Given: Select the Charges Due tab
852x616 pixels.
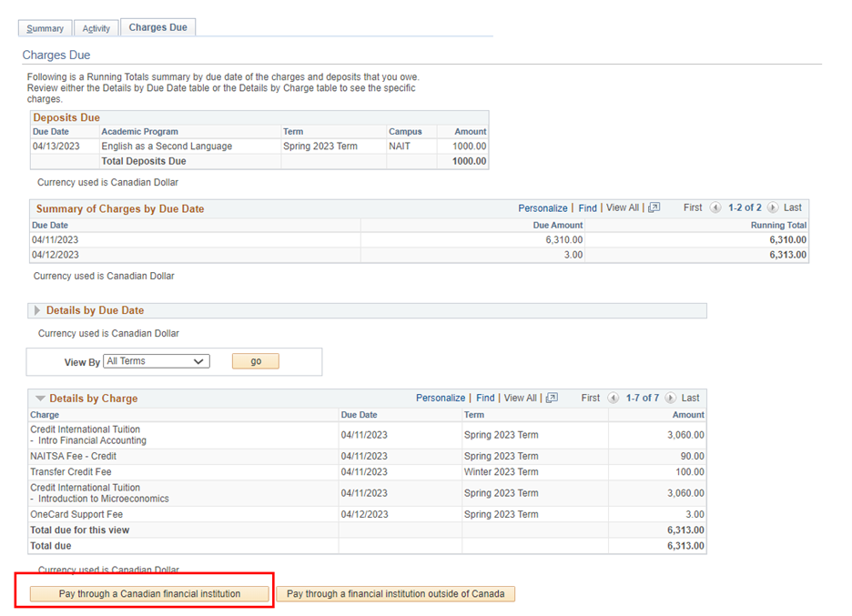Looking at the screenshot, I should (x=157, y=26).
